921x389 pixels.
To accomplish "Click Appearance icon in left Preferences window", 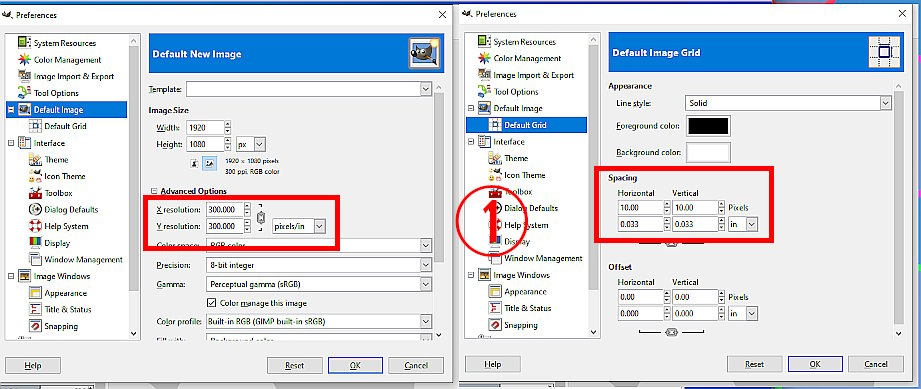I will 35,293.
